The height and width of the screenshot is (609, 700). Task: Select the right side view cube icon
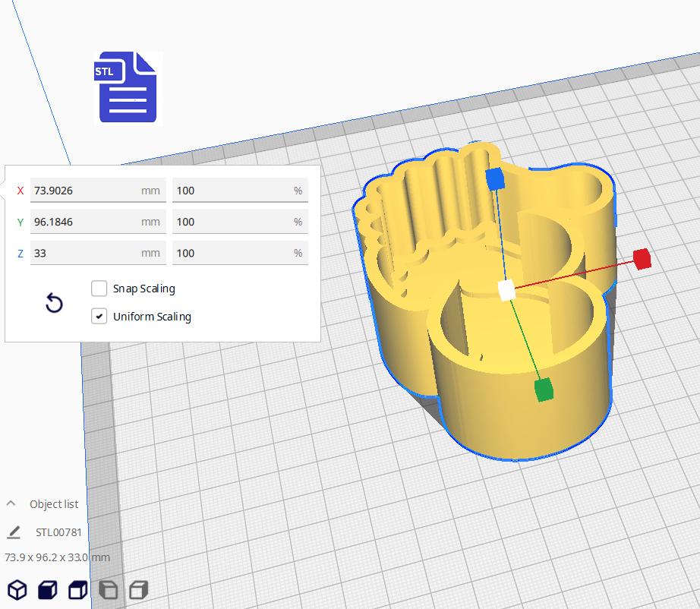(138, 590)
